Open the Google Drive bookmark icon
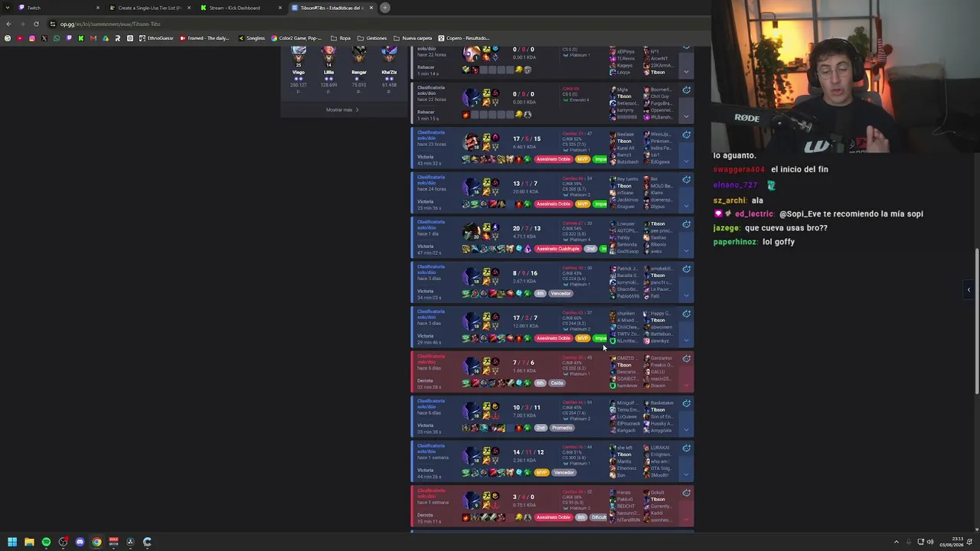 (x=105, y=38)
